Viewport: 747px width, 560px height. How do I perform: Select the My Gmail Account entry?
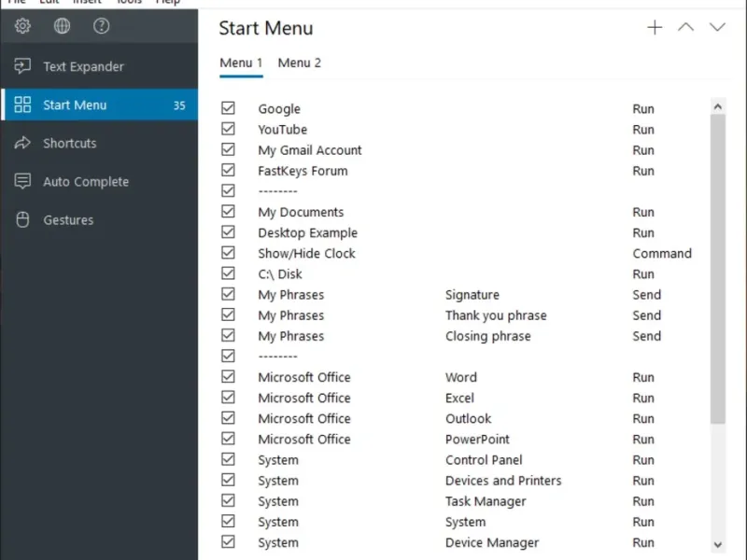pos(310,150)
